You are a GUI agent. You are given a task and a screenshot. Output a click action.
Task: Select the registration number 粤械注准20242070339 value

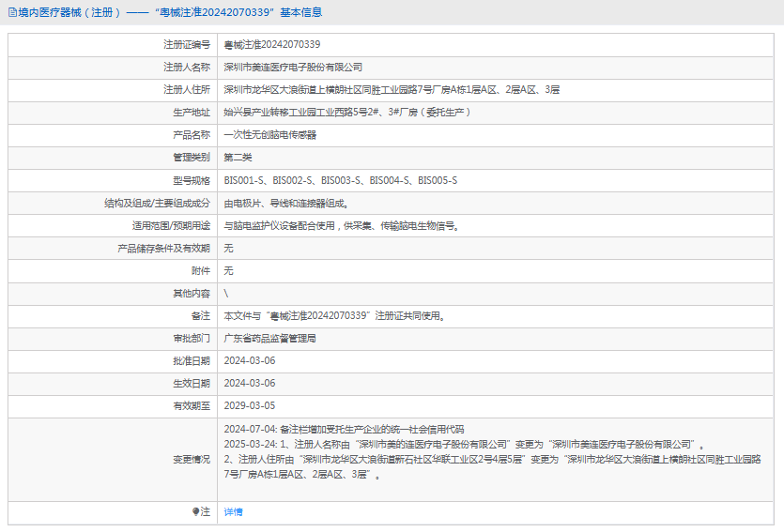[272, 44]
